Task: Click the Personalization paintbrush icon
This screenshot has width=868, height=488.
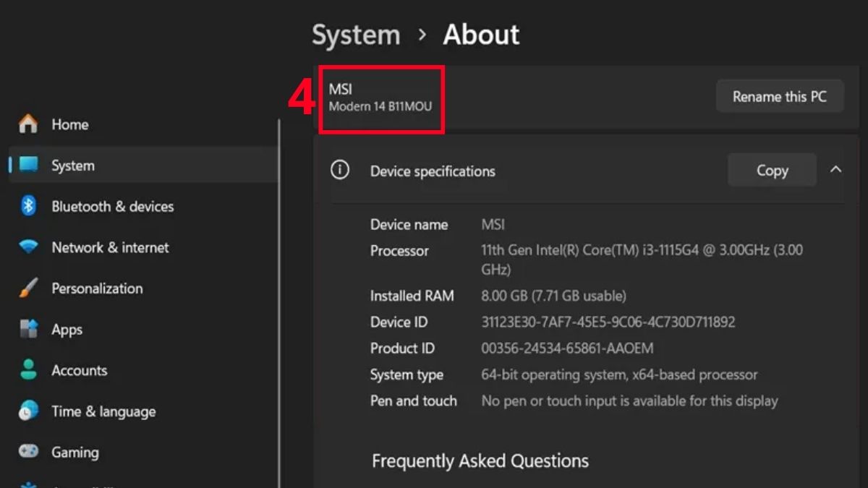Action: pos(28,288)
